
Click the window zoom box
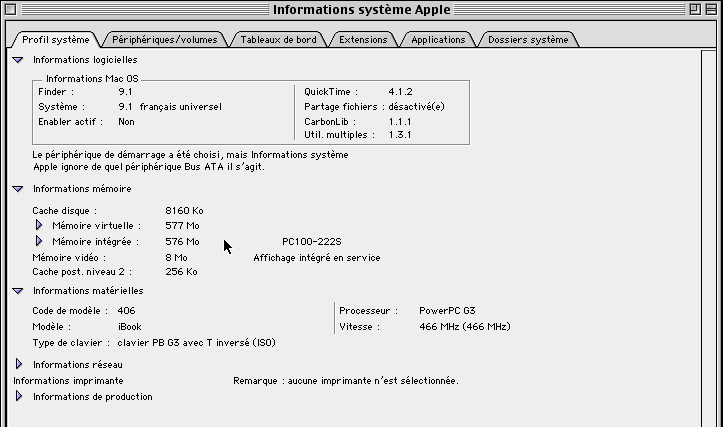pyautogui.click(x=695, y=9)
